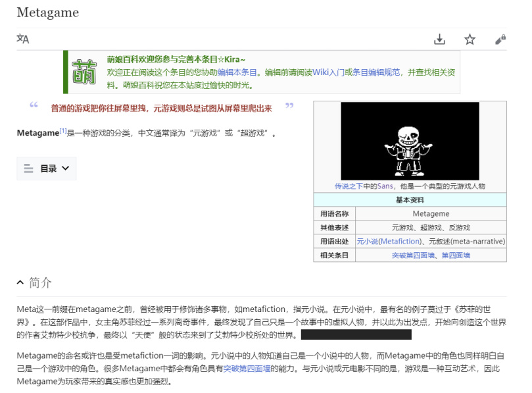Click the 萌娘百科欢迎您参与完善本条目 heading

tap(176, 59)
